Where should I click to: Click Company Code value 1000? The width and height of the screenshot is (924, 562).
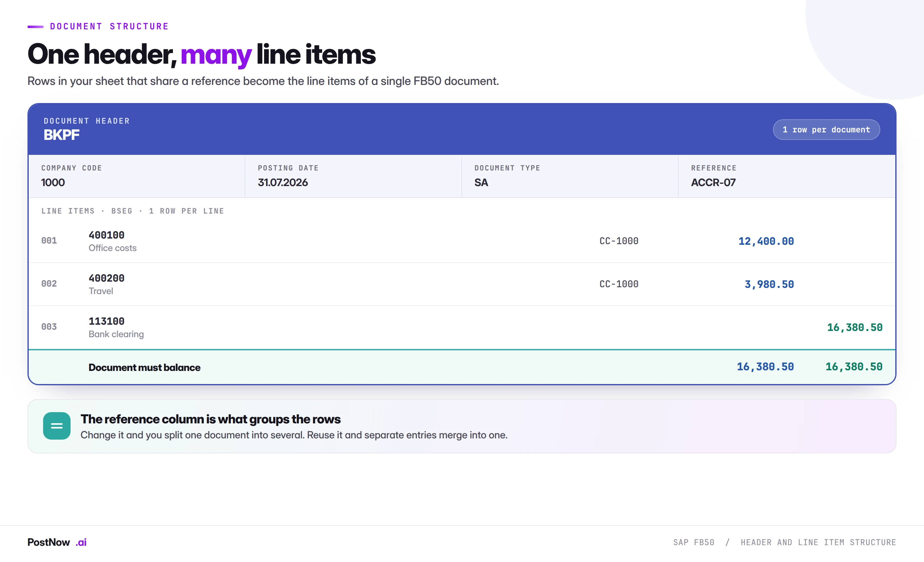point(53,182)
